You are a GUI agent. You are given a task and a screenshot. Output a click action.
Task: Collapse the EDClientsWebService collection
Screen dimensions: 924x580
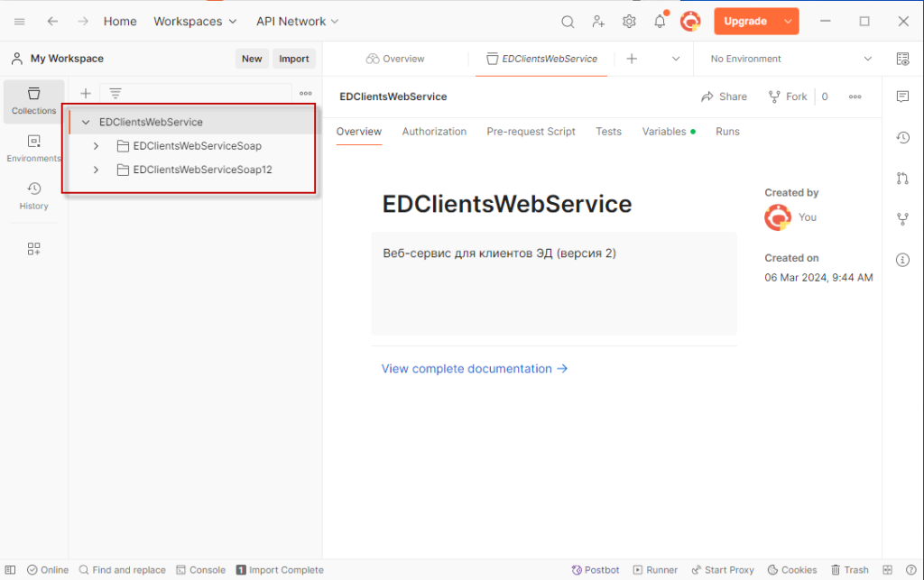pos(86,122)
